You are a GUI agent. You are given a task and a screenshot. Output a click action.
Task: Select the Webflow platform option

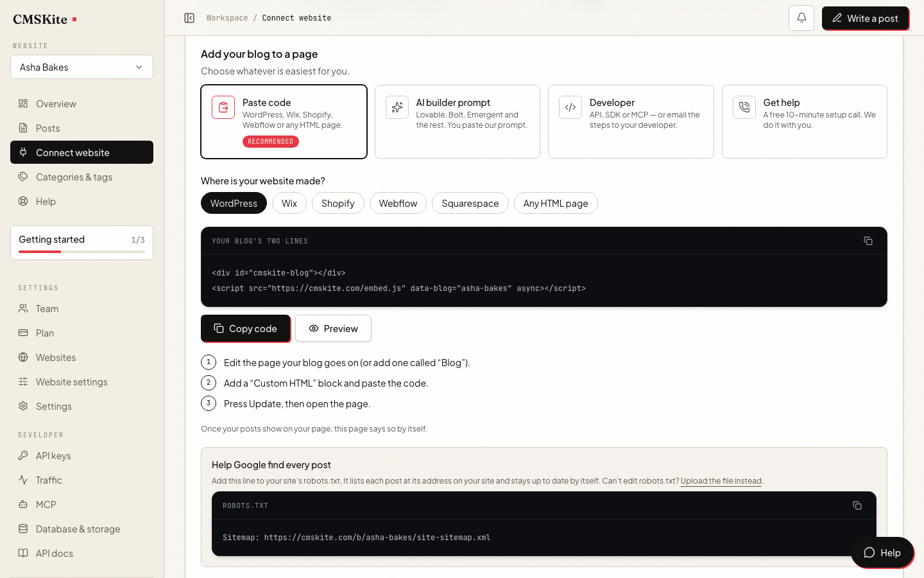pyautogui.click(x=398, y=203)
